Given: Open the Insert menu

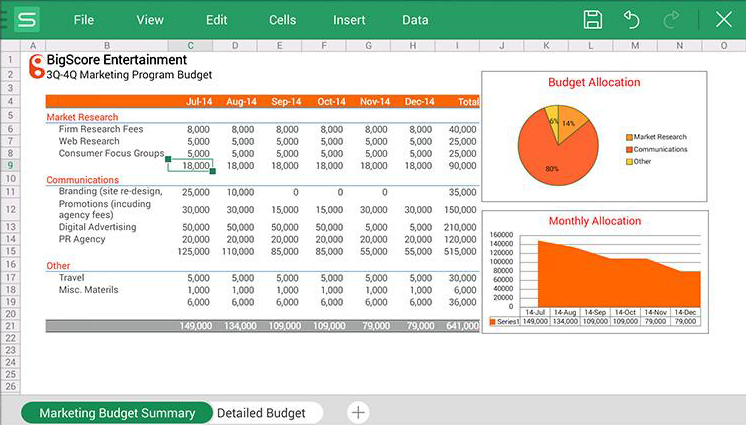Looking at the screenshot, I should [x=349, y=20].
